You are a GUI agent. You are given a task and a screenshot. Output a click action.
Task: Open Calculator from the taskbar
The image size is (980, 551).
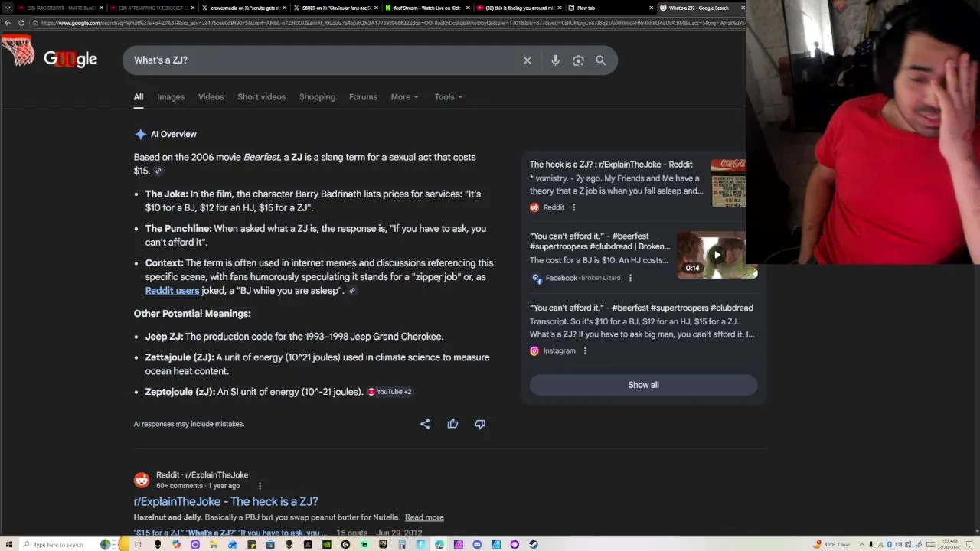tap(401, 544)
